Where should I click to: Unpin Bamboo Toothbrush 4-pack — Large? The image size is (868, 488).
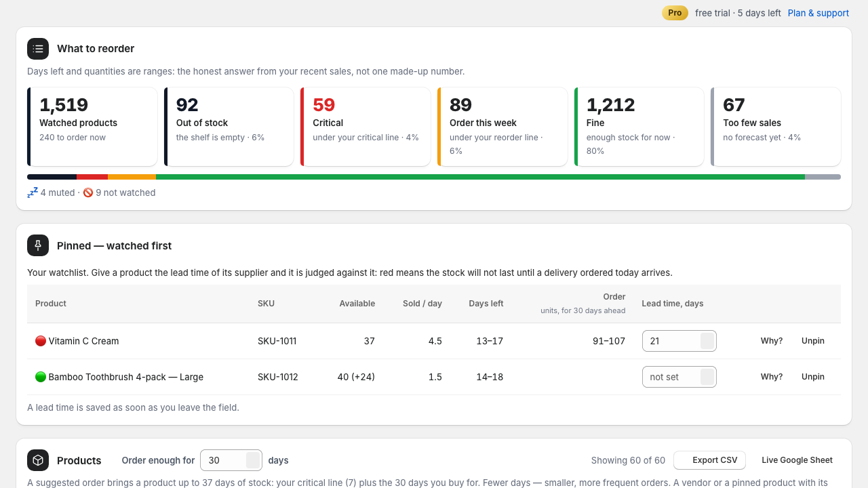click(813, 377)
